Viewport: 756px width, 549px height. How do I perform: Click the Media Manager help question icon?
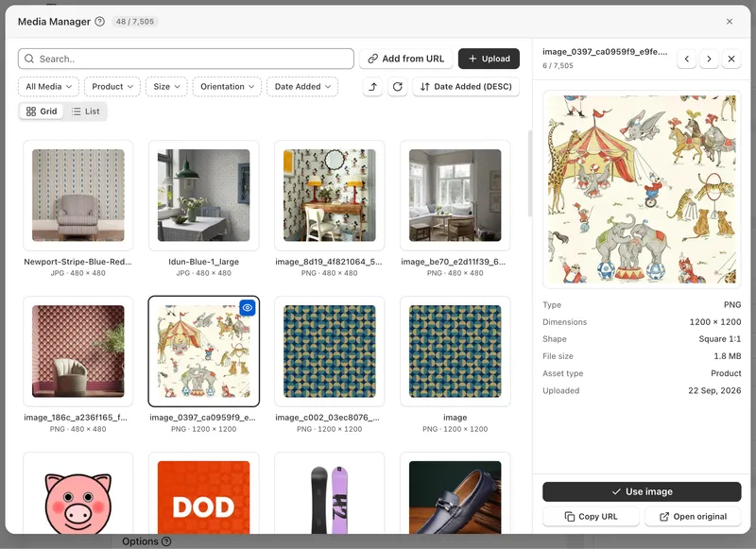(x=100, y=21)
